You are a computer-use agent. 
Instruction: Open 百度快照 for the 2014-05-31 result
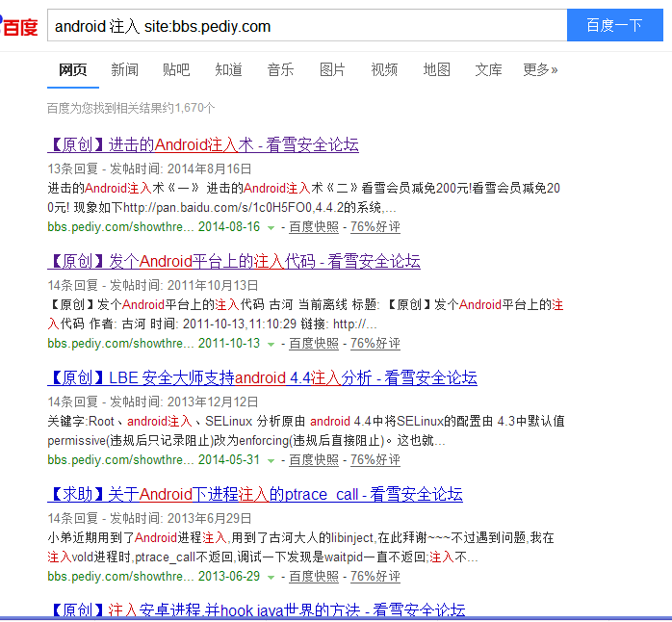coord(314,460)
